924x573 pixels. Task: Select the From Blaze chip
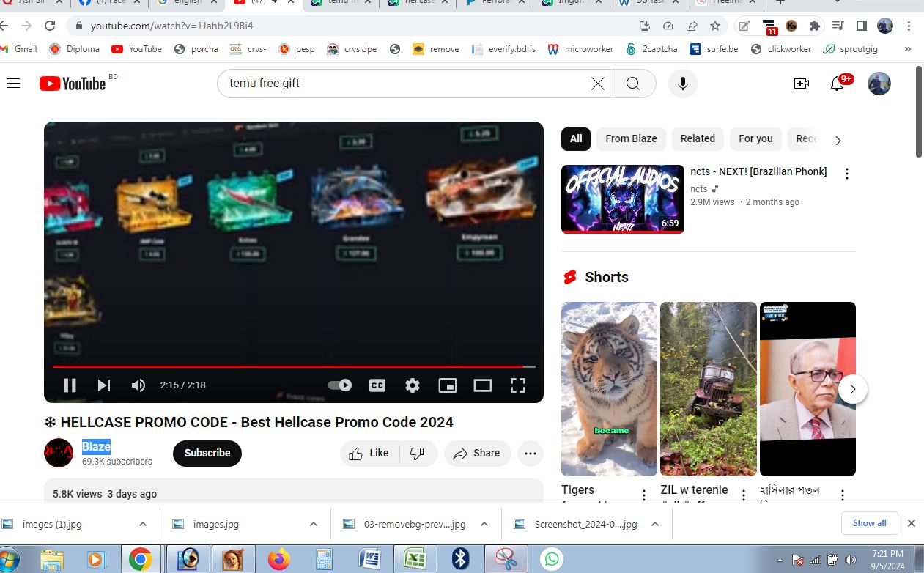point(631,138)
